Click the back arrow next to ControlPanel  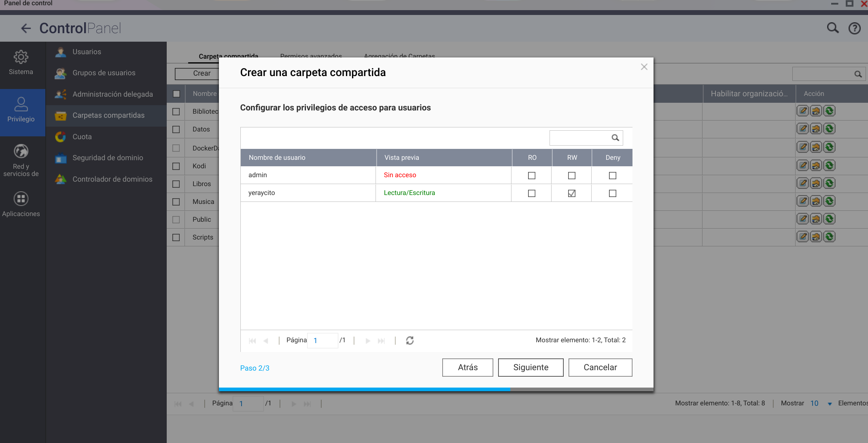click(x=26, y=28)
